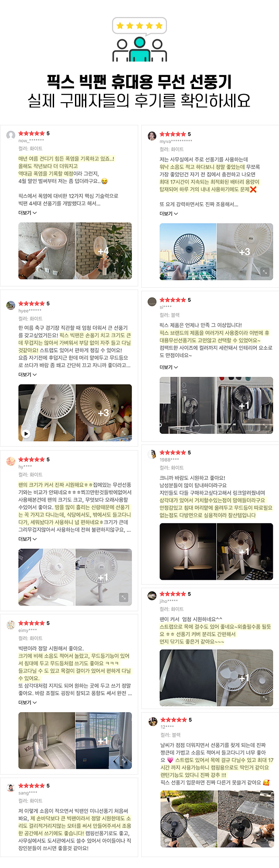Expand 더보기 in eimy user's review
The width and height of the screenshot is (279, 868).
coord(27,703)
